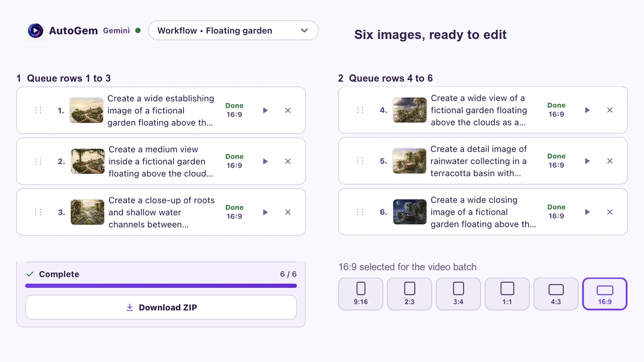This screenshot has width=644, height=362.
Task: Open thumbnail of row 6 night closing image
Action: point(410,212)
